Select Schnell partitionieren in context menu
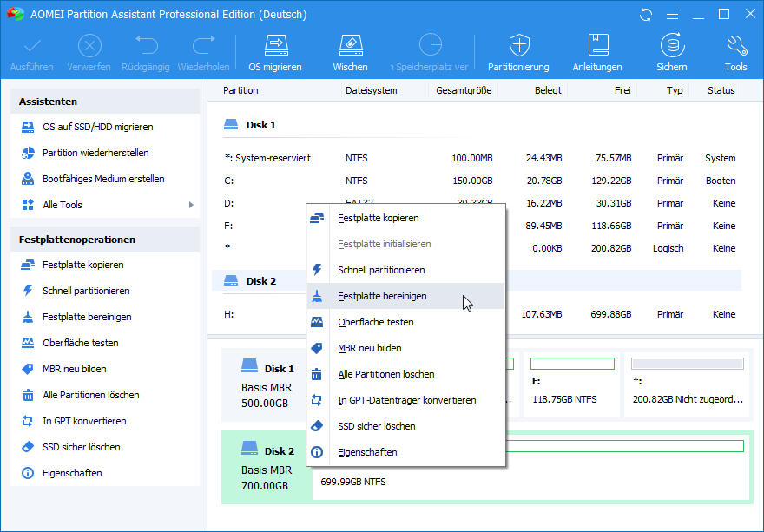 [381, 270]
